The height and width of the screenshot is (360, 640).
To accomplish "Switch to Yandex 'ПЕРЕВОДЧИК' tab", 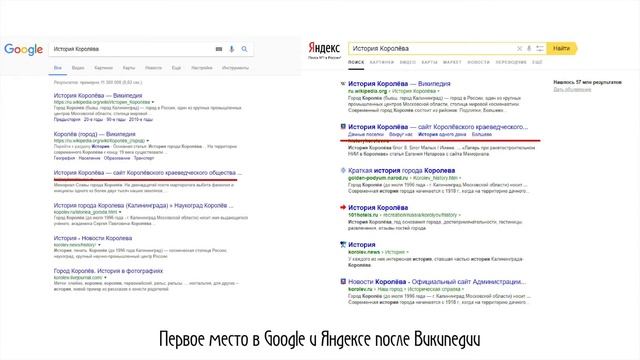I will (511, 62).
